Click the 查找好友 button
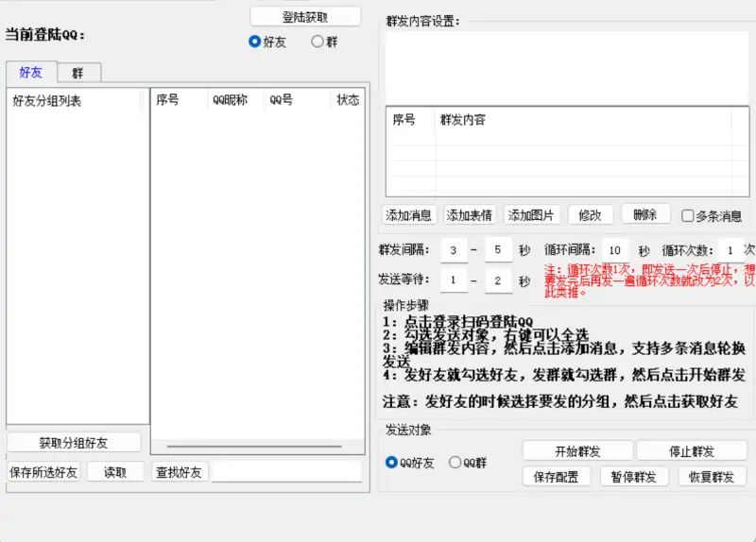Image resolution: width=756 pixels, height=542 pixels. [180, 472]
